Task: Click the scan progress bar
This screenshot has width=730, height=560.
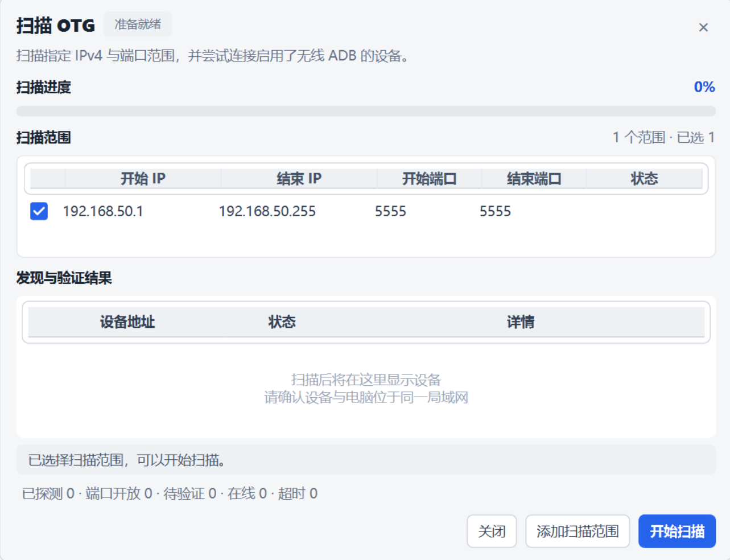Action: [x=366, y=111]
